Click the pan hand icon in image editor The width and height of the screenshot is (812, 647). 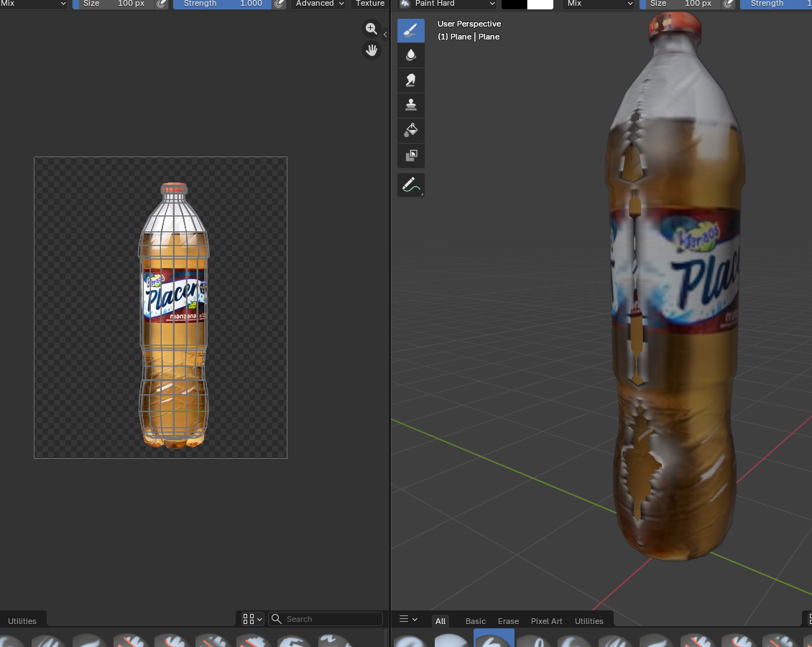point(372,50)
